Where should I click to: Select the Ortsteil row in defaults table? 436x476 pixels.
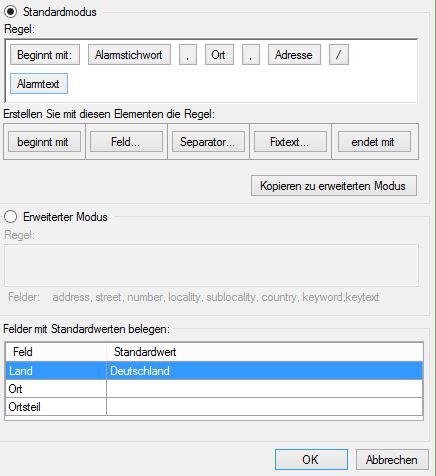pos(214,407)
